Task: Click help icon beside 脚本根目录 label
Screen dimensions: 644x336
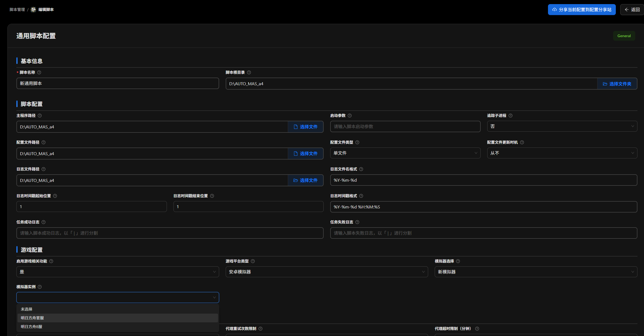Action: pyautogui.click(x=249, y=72)
